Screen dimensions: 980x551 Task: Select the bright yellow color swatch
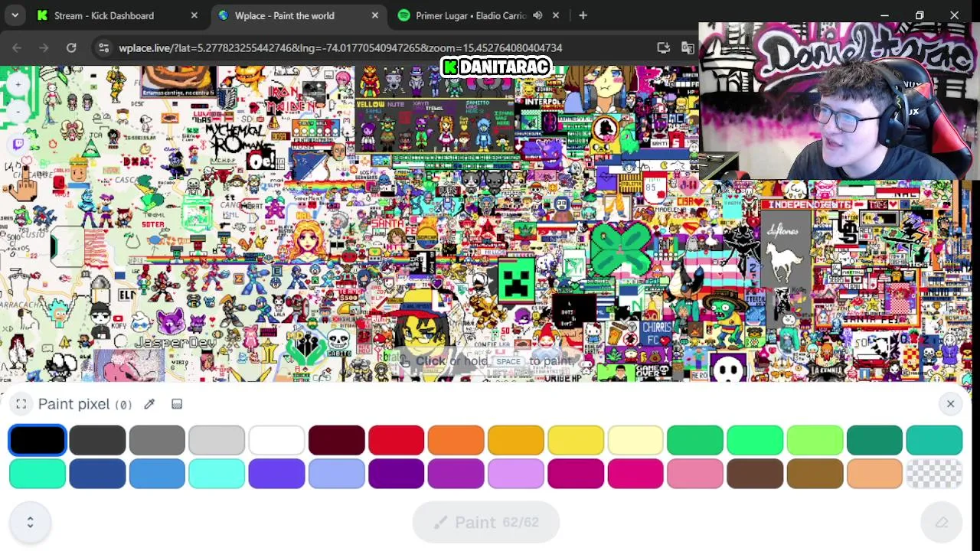point(575,440)
